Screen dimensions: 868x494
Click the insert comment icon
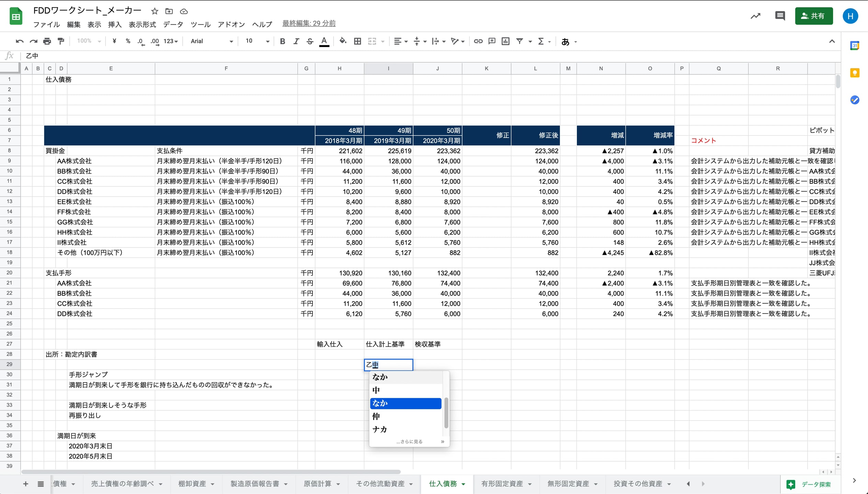[492, 41]
